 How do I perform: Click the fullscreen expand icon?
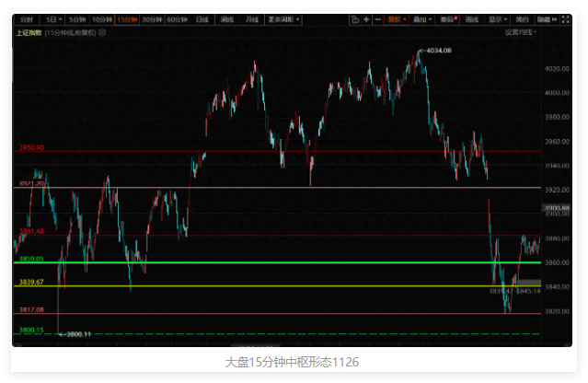pos(566,18)
